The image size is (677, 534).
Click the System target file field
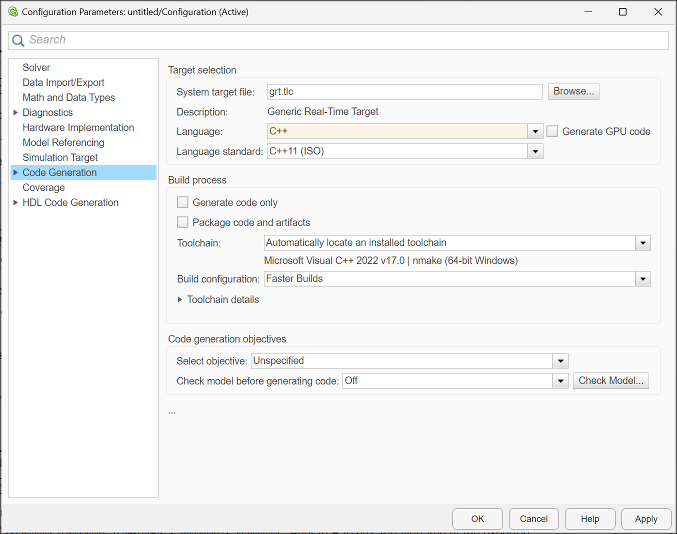click(x=404, y=92)
